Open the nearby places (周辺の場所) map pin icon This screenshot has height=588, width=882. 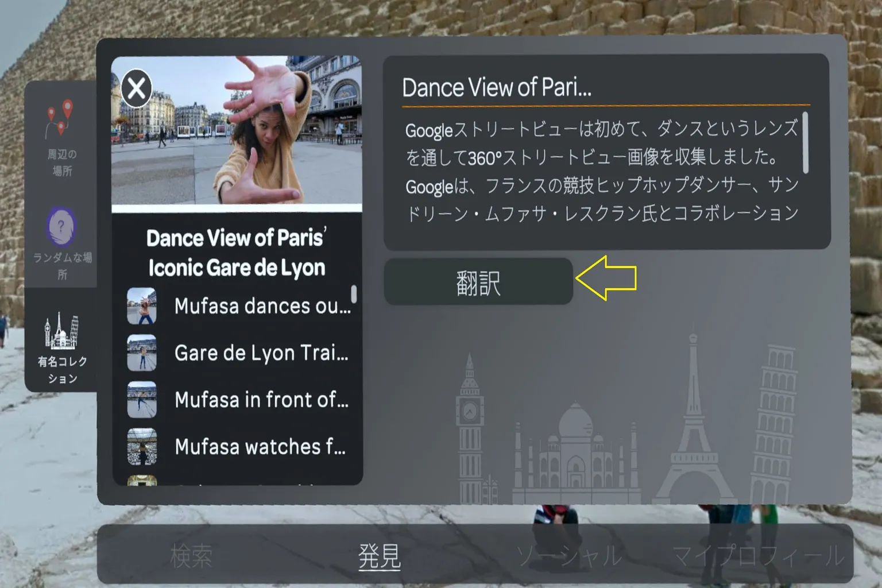click(60, 118)
